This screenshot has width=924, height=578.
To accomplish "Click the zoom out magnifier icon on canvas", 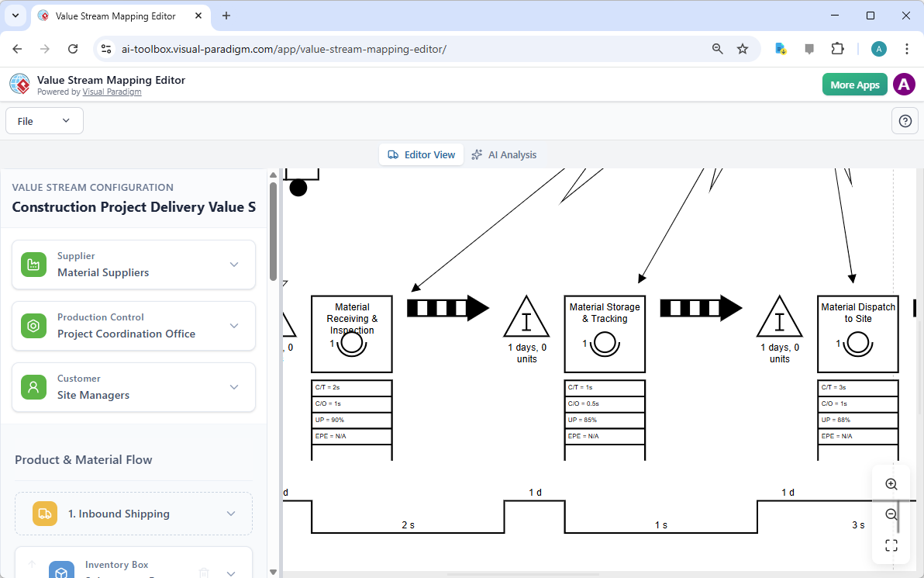I will (891, 514).
